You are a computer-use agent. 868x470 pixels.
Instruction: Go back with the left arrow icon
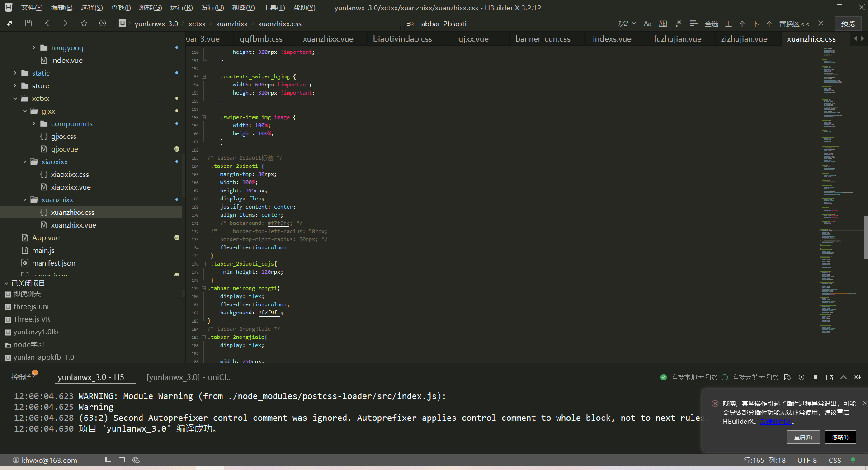click(x=47, y=23)
